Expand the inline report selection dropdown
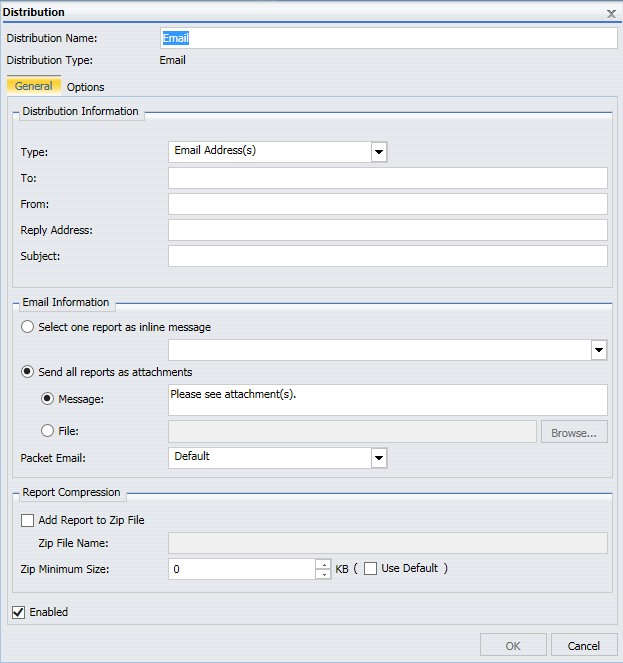 (x=598, y=350)
